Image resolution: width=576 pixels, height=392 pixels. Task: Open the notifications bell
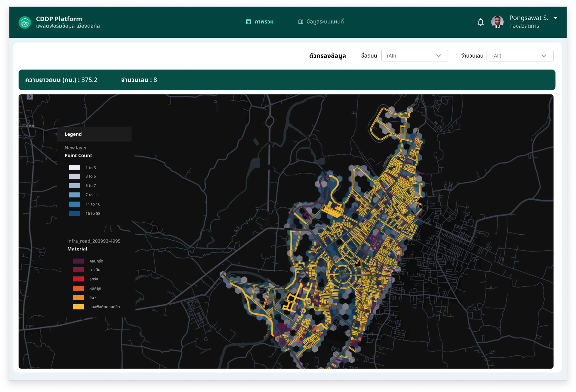coord(481,22)
